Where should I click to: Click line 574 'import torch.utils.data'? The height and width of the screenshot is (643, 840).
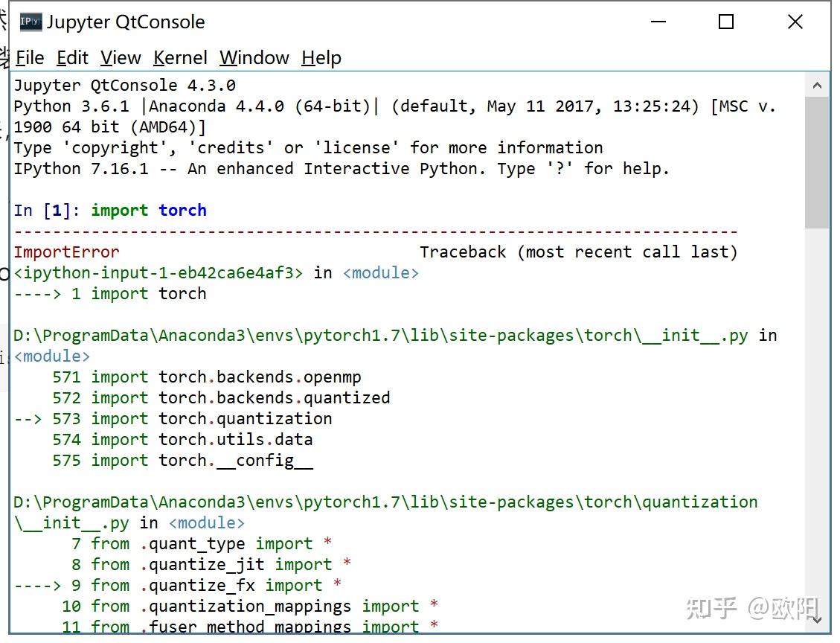pos(182,440)
